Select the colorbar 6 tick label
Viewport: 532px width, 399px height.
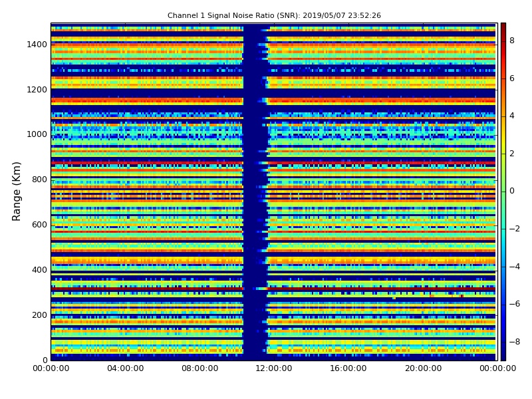[512, 78]
